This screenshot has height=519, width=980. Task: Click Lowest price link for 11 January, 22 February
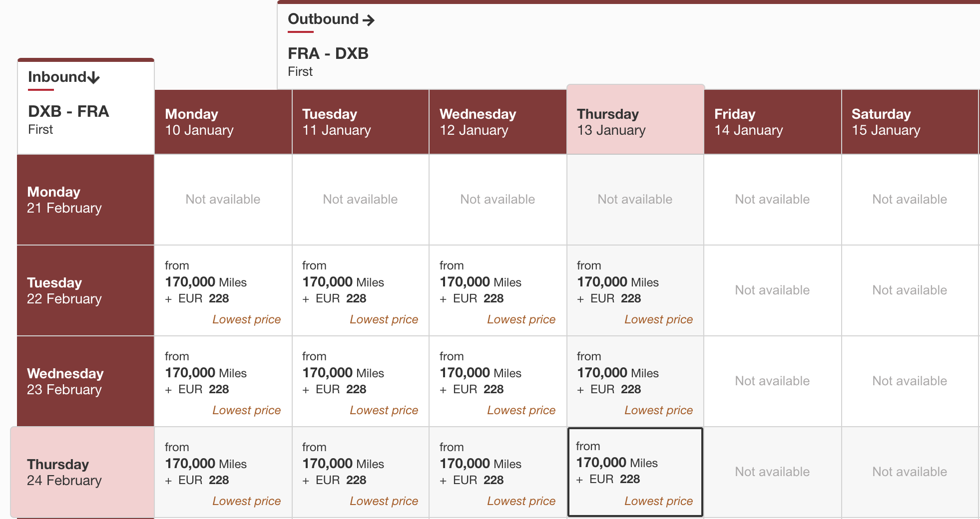(384, 319)
